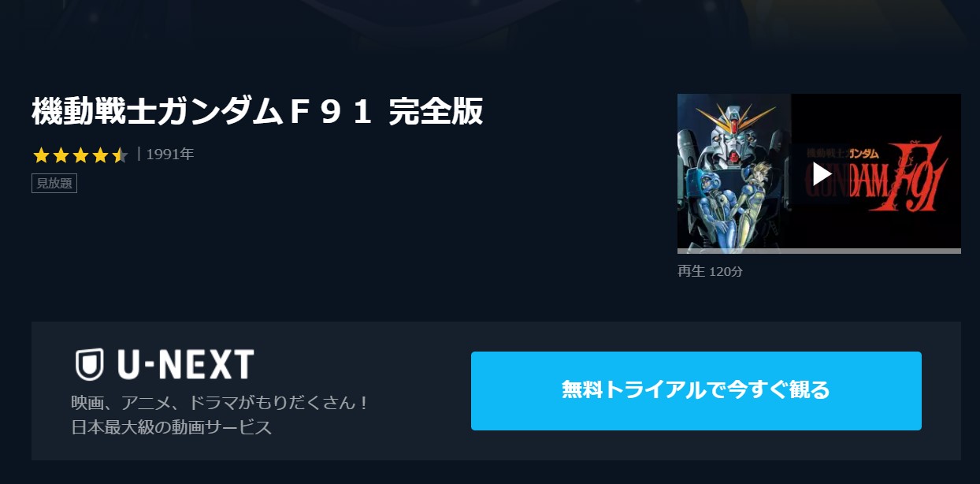Click the 再生 120分 runtime label
This screenshot has width=980, height=484.
click(x=710, y=271)
